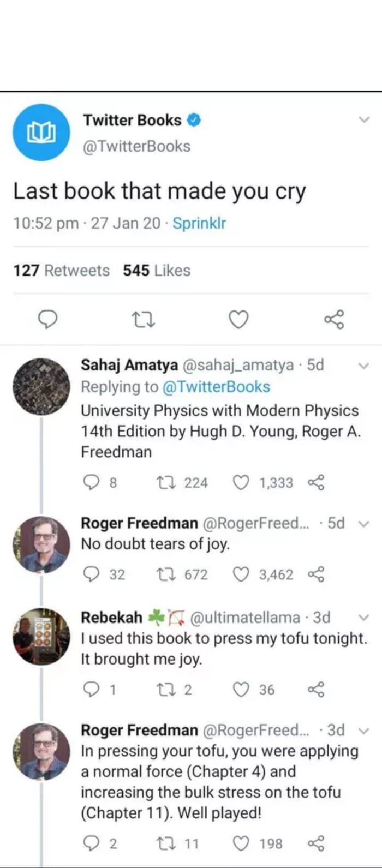This screenshot has width=382, height=868.
Task: Expand options on Sahaj Amatya's reply
Action: [365, 365]
